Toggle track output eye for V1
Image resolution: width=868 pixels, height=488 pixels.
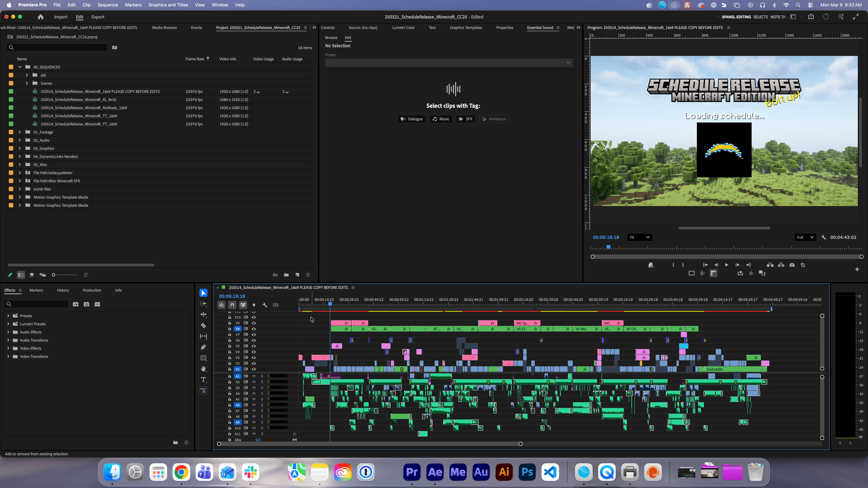point(254,369)
